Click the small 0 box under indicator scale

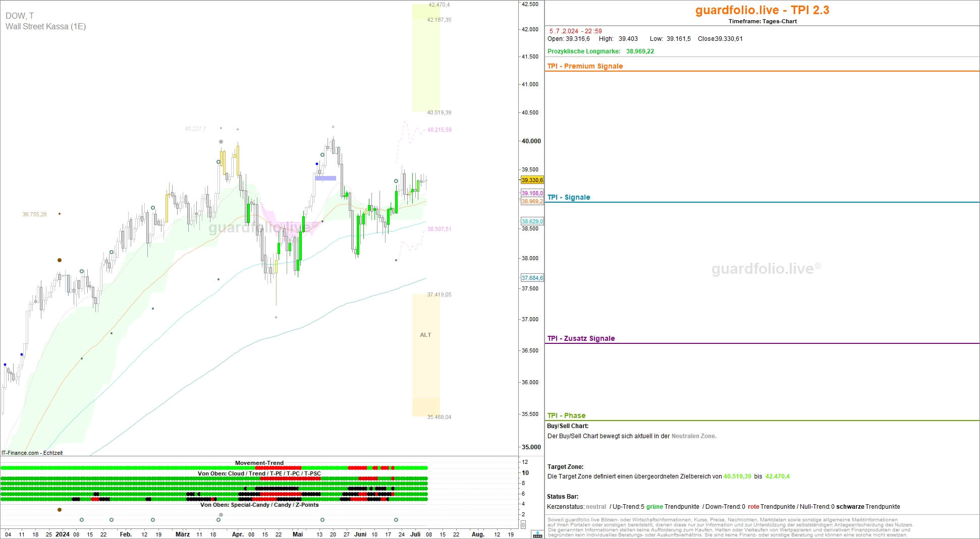[x=523, y=525]
